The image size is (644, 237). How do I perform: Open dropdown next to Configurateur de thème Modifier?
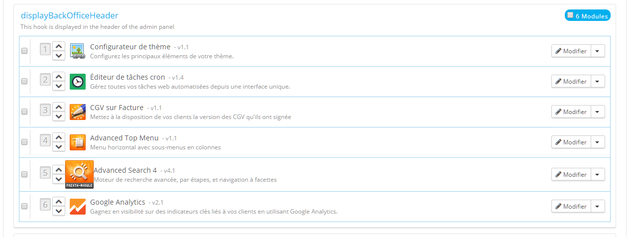598,51
